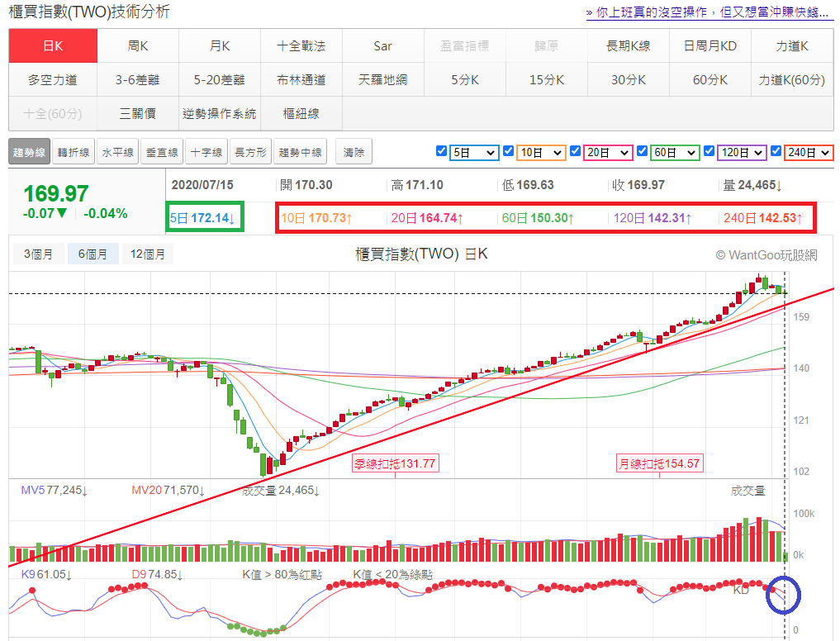Activate 轉折線 drawing tool
This screenshot has width=840, height=641.
coord(74,152)
